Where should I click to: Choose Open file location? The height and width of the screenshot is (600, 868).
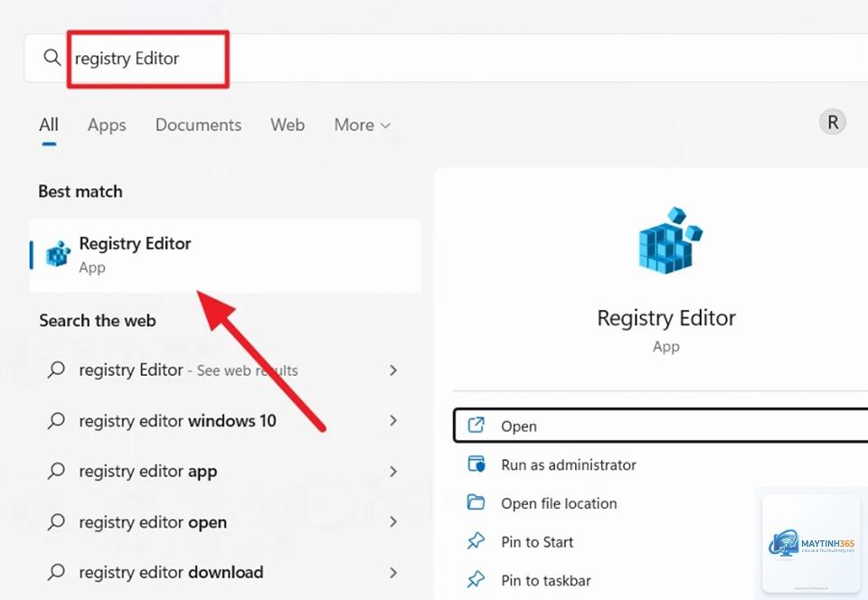point(559,503)
